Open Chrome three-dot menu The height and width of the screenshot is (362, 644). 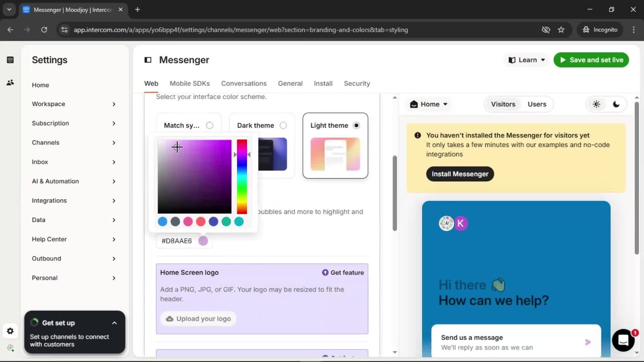[x=634, y=30]
